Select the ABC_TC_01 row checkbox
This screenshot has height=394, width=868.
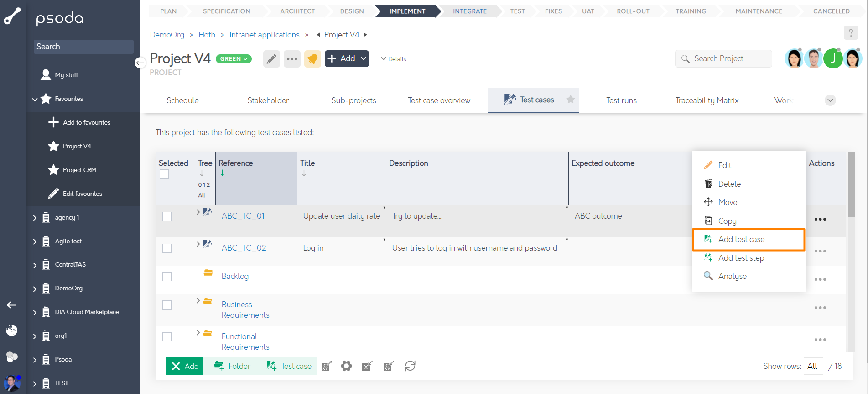pos(167,216)
